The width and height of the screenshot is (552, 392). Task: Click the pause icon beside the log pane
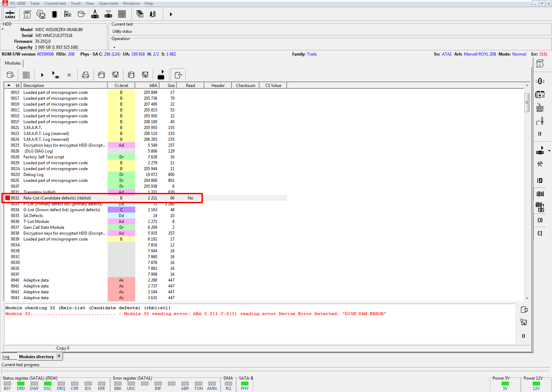click(x=523, y=336)
